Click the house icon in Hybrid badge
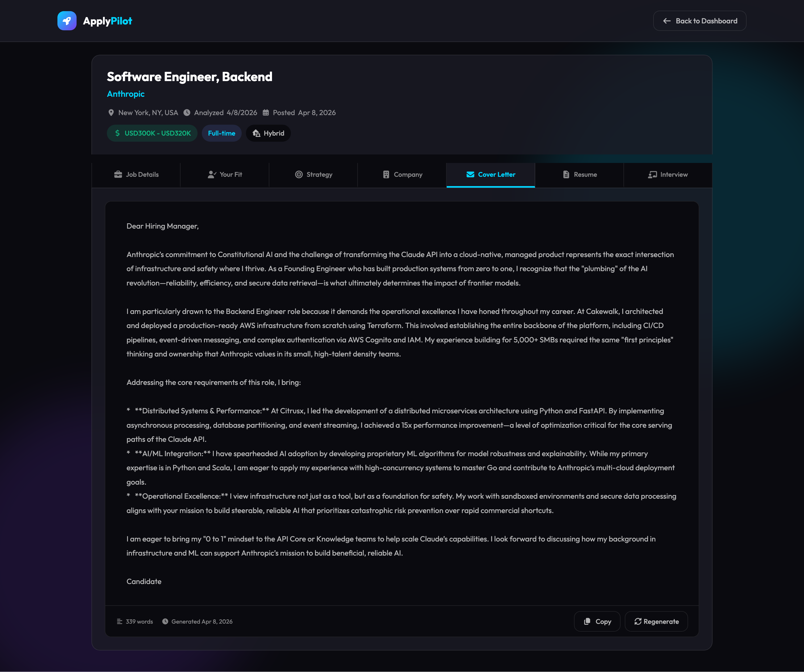Viewport: 804px width, 672px height. (257, 133)
